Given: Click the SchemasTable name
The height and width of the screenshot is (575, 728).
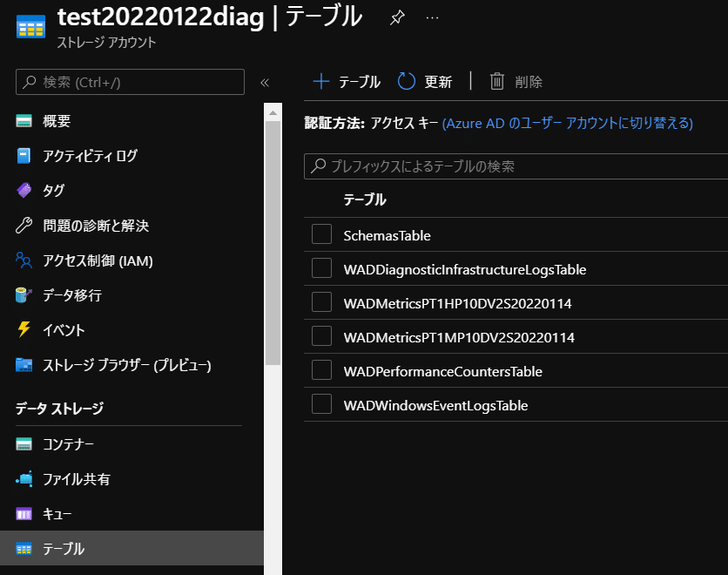Looking at the screenshot, I should [x=387, y=235].
